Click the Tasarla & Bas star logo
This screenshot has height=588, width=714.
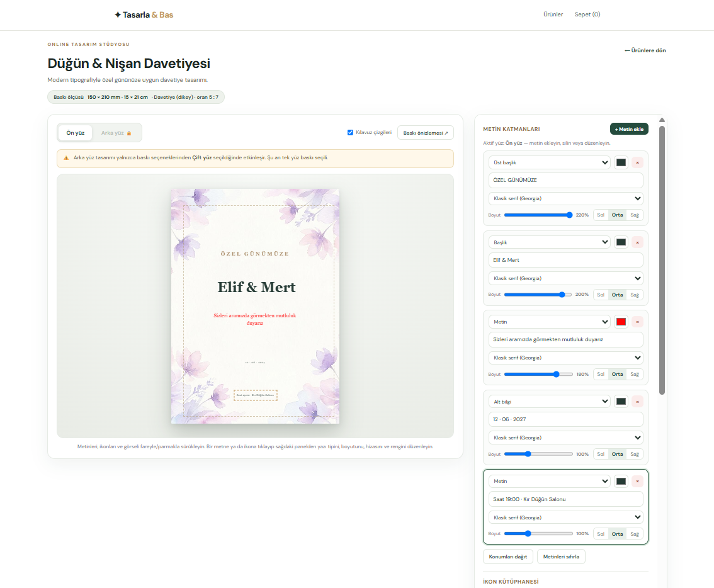pos(144,14)
